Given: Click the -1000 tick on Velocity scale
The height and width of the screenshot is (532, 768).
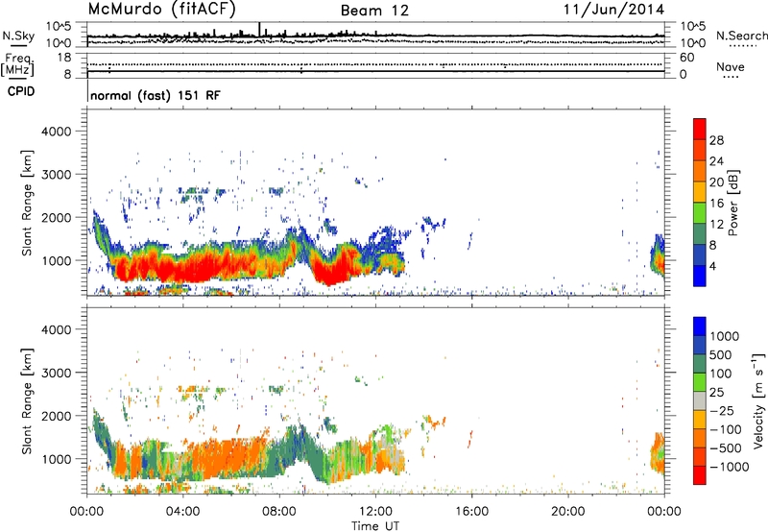Looking at the screenshot, I should click(x=729, y=467).
